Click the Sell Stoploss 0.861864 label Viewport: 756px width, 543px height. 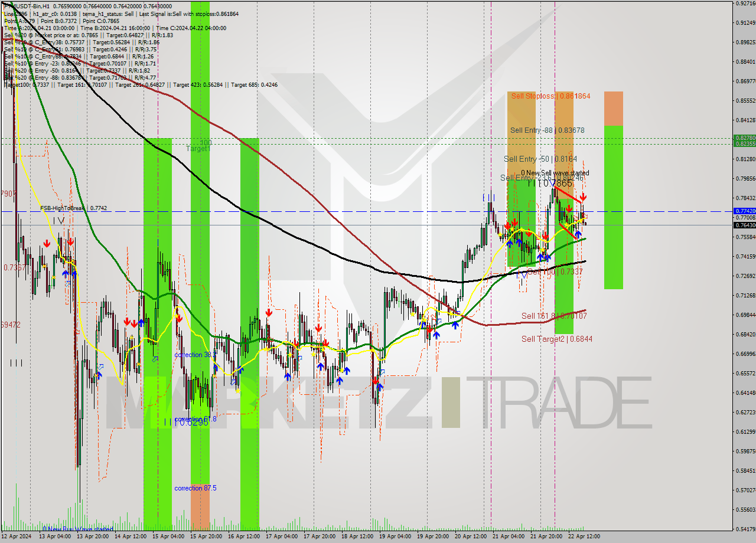coord(550,96)
